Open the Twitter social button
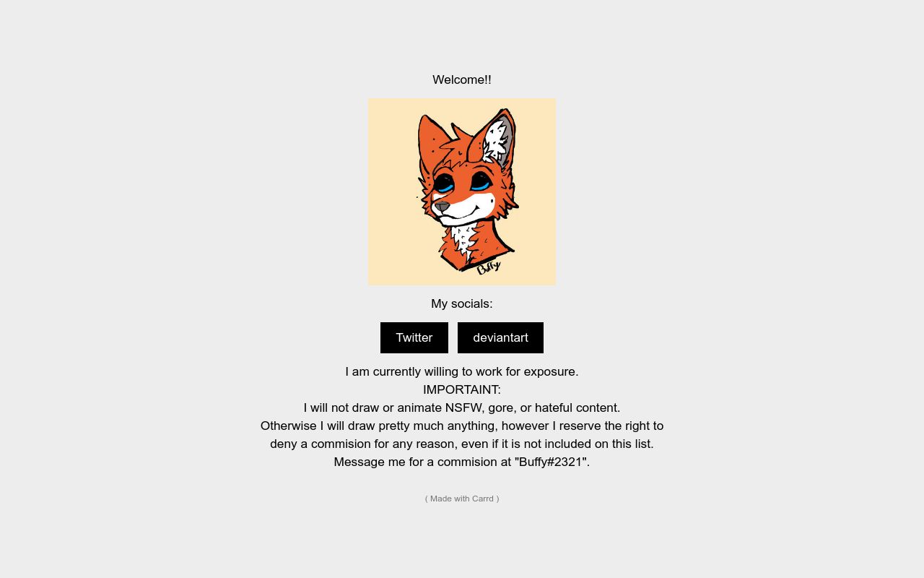 pyautogui.click(x=414, y=337)
